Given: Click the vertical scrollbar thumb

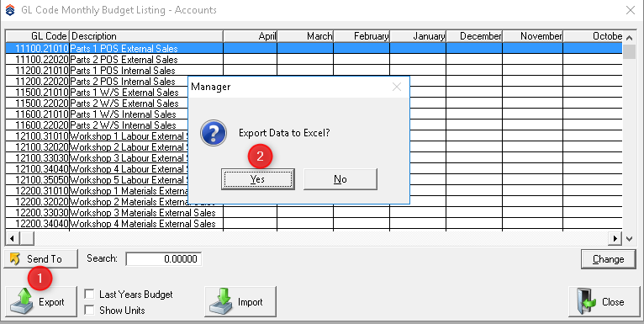Looking at the screenshot, I should 629,51.
